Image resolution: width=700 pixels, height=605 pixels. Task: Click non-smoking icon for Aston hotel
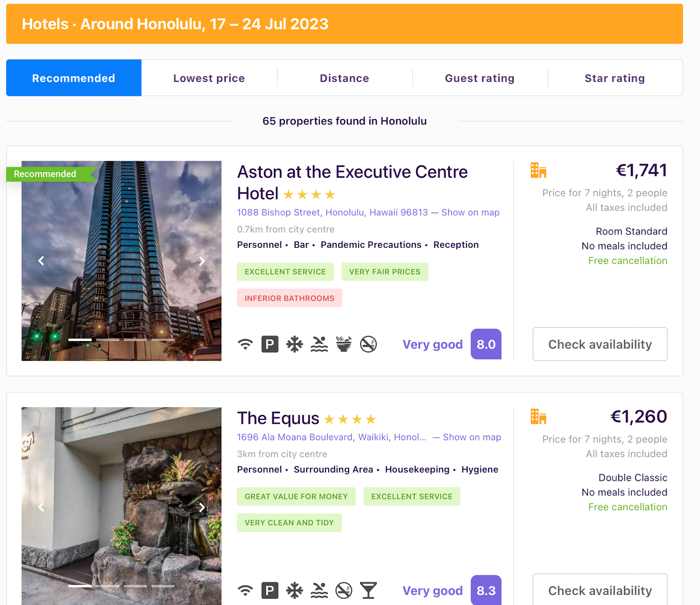tap(368, 345)
